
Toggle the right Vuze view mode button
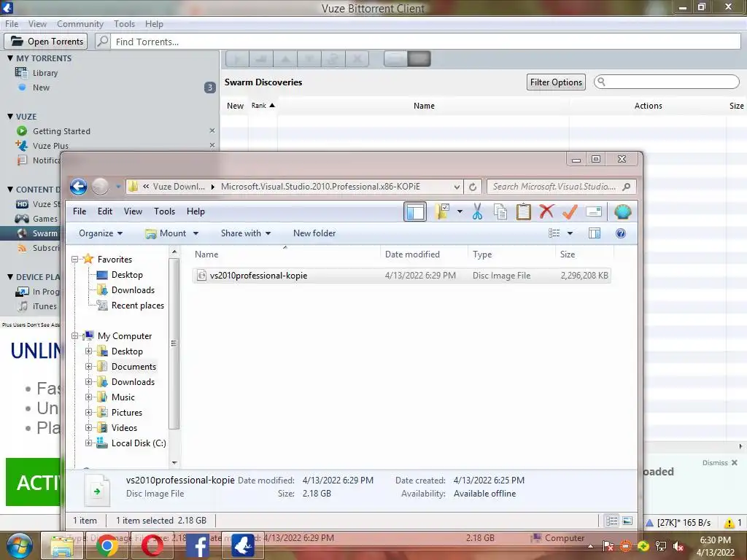[419, 59]
